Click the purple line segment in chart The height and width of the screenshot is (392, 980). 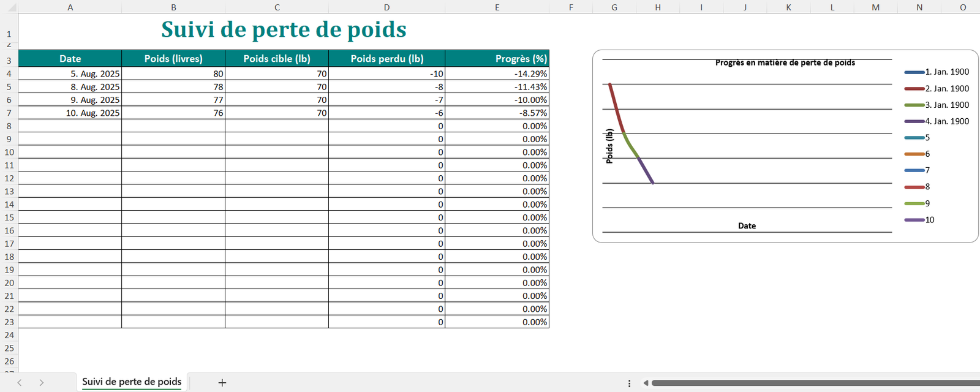click(646, 171)
